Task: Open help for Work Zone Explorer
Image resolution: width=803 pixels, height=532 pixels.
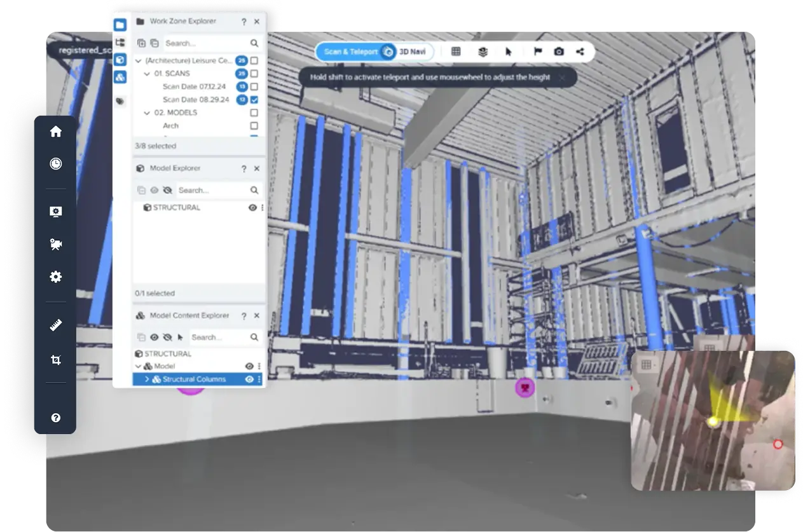Action: tap(244, 22)
